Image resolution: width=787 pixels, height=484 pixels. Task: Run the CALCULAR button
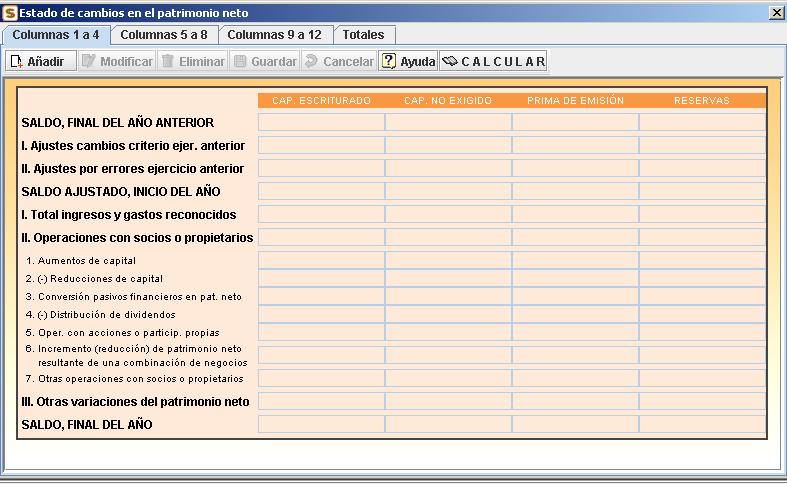[494, 61]
